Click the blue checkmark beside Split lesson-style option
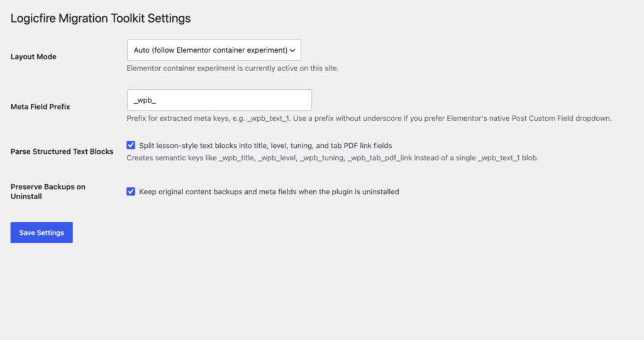 click(x=131, y=145)
